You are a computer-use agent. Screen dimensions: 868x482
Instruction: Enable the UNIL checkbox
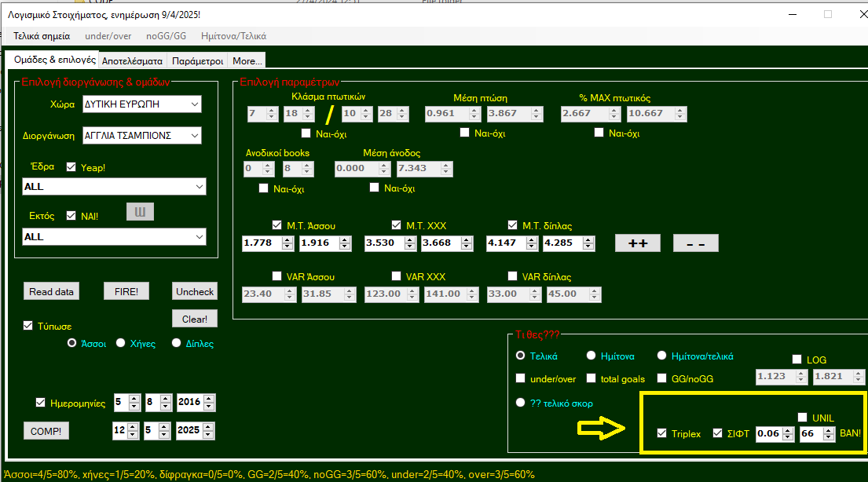click(803, 418)
